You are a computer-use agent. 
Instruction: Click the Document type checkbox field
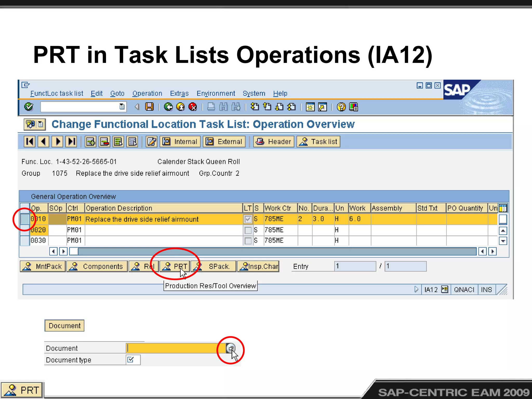tap(133, 360)
